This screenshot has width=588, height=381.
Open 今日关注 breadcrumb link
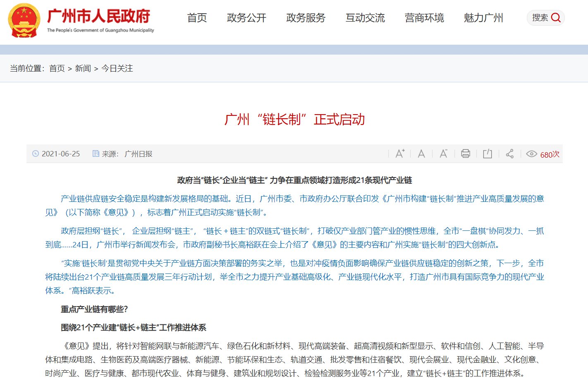tap(117, 68)
